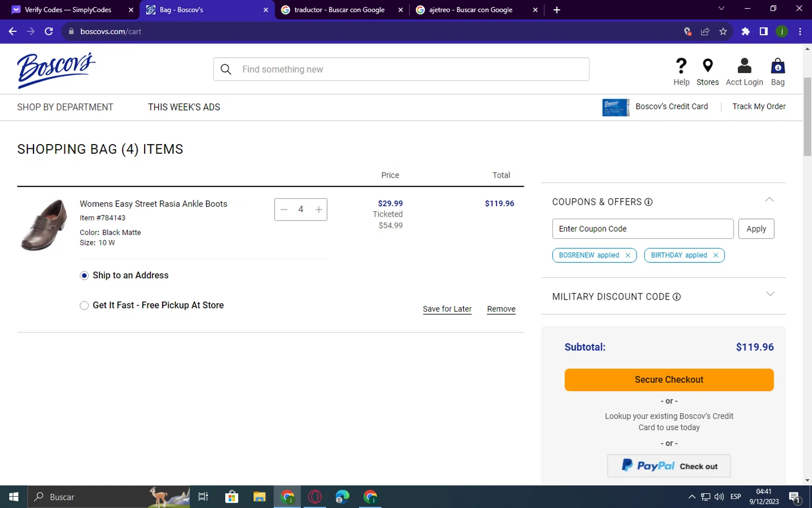Open the browser extensions puzzle icon
812x508 pixels.
coord(745,31)
